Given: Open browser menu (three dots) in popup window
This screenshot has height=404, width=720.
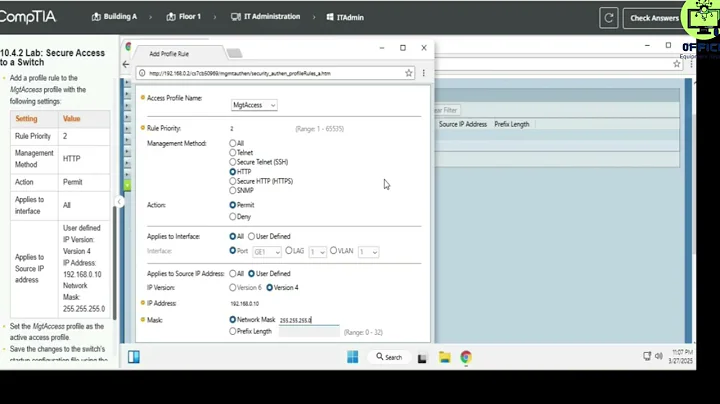Looking at the screenshot, I should [423, 73].
